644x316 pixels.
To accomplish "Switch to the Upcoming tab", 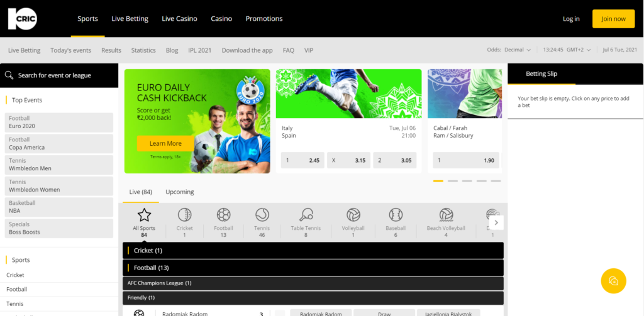I will (x=179, y=192).
